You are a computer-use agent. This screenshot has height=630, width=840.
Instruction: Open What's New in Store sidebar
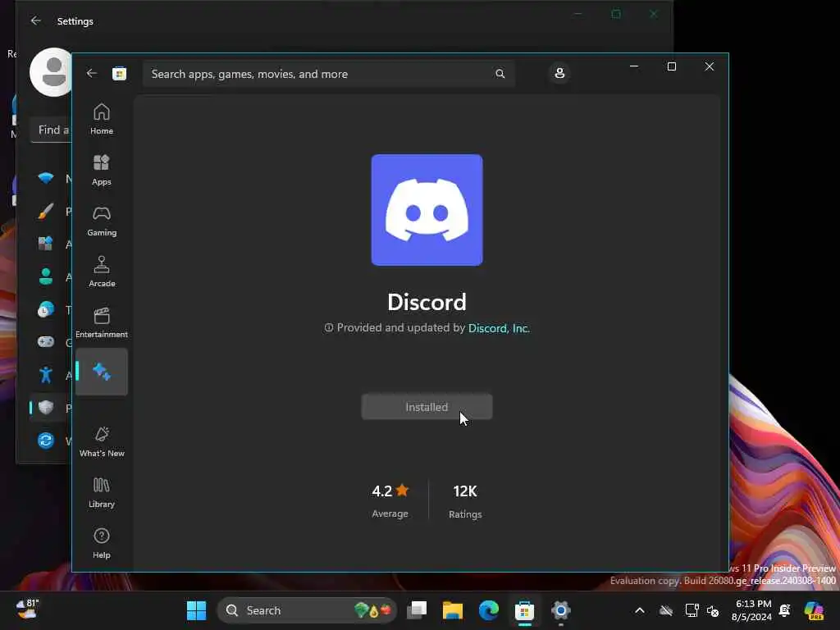click(x=101, y=442)
